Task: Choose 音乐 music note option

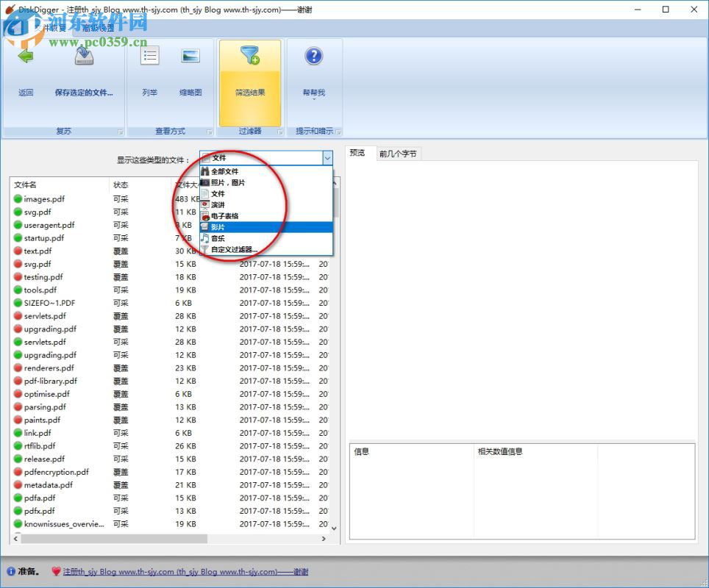Action: (266, 238)
